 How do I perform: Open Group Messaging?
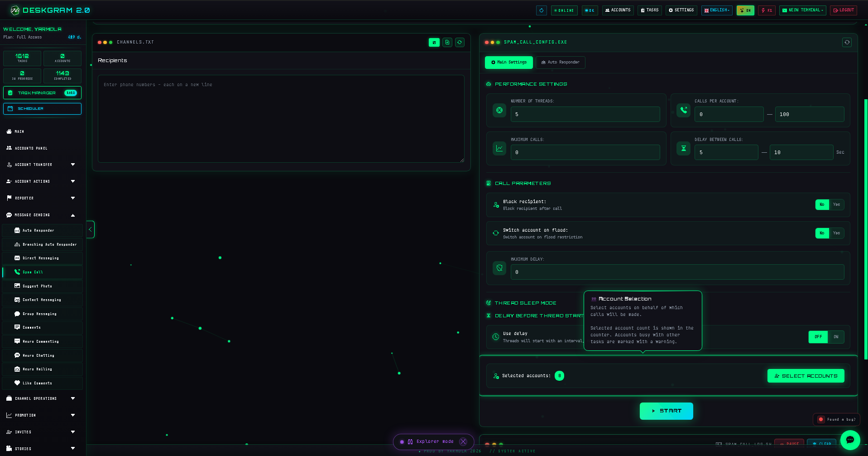(x=43, y=314)
